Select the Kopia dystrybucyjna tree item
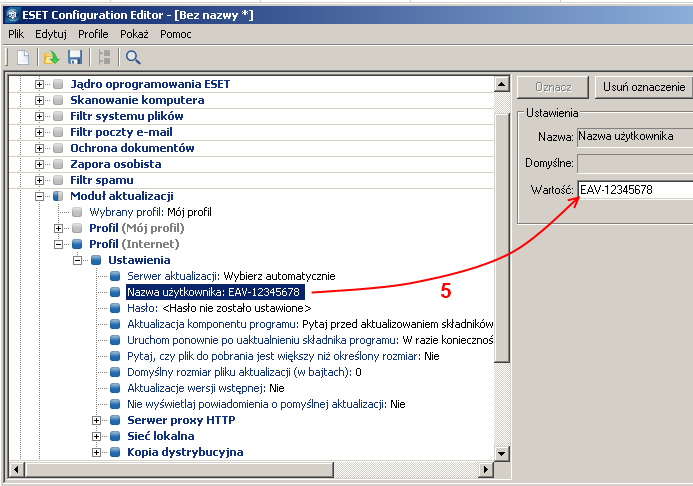Viewport: 693px width, 486px height. click(184, 452)
